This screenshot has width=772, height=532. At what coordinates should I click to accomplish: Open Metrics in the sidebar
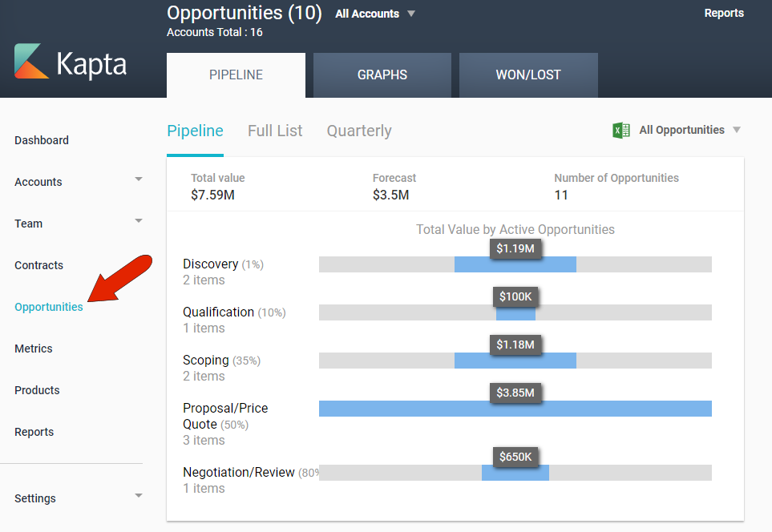[x=34, y=349]
